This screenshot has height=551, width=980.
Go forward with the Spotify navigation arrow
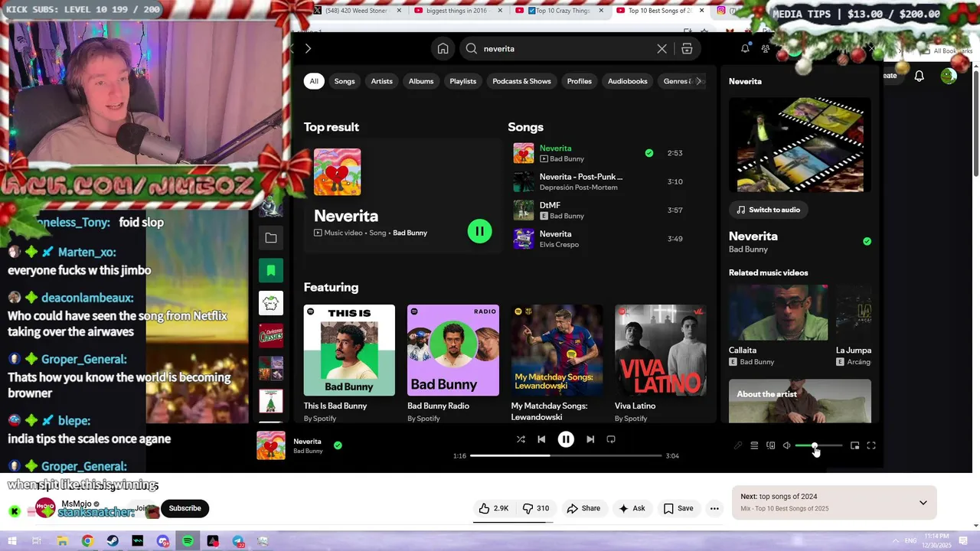[308, 48]
